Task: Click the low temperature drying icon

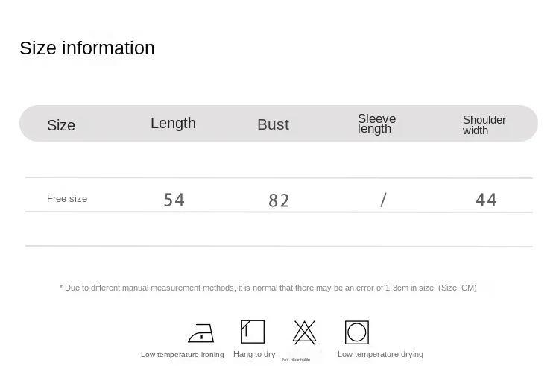Action: click(x=357, y=332)
